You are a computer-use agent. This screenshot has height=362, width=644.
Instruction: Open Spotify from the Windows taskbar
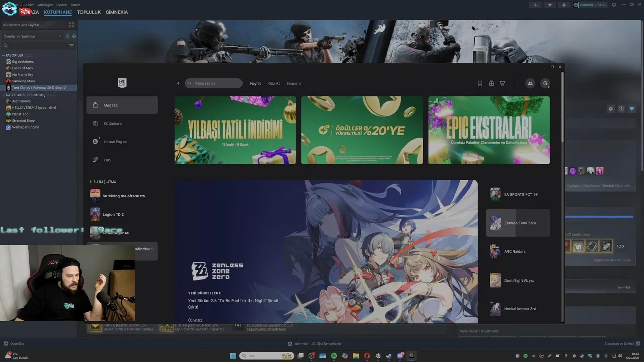[x=334, y=356]
